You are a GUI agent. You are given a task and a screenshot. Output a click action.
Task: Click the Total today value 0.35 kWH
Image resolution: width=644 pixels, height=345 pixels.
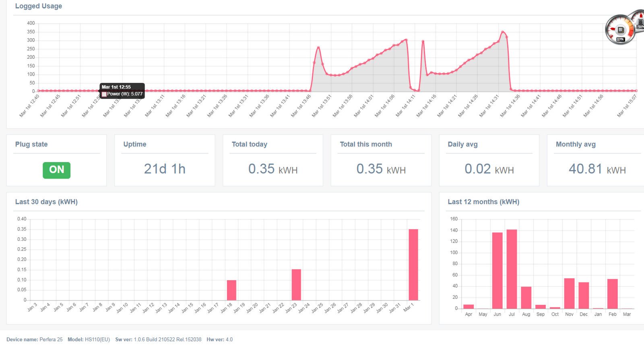(x=273, y=169)
